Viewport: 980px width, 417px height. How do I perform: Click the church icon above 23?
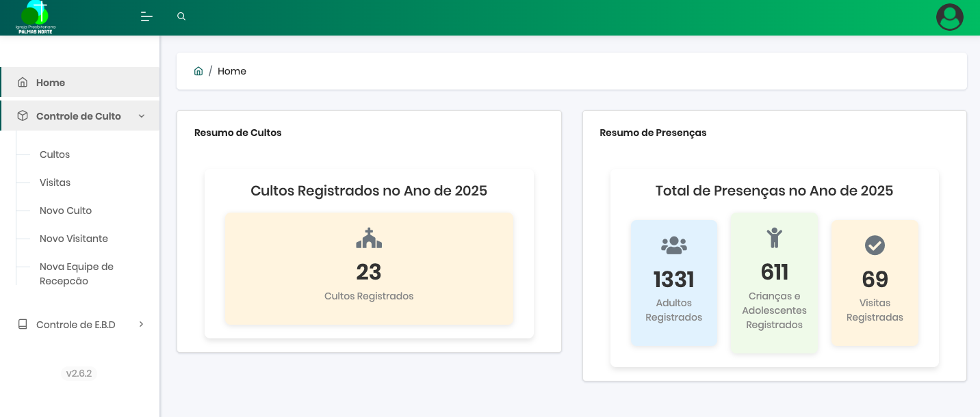pos(369,238)
